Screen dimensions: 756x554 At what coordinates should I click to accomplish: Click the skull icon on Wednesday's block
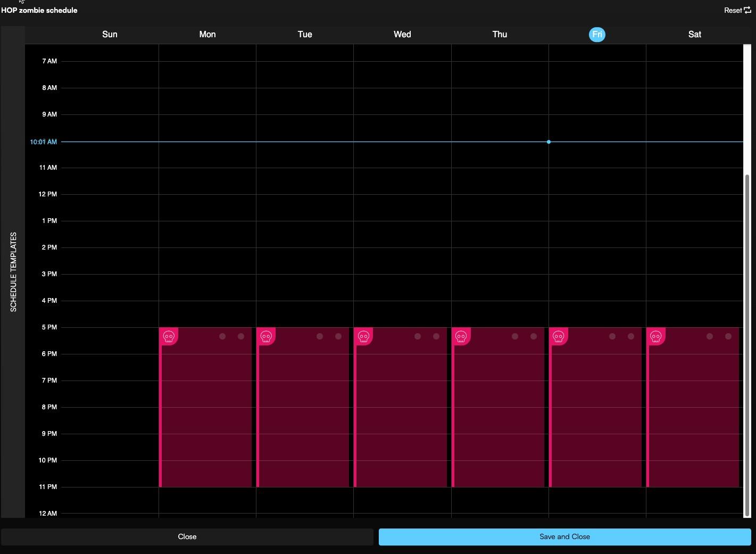[x=363, y=336]
